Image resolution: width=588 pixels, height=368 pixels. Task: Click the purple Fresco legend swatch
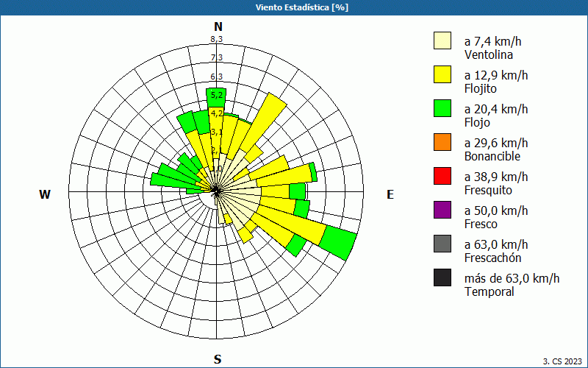pos(442,210)
